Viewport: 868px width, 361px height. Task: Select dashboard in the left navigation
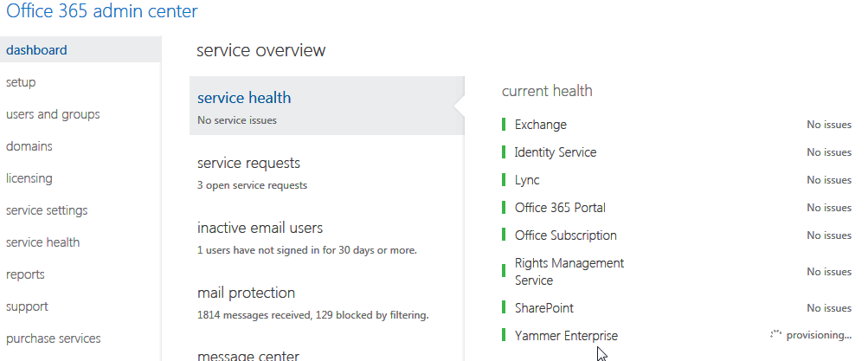pos(36,50)
